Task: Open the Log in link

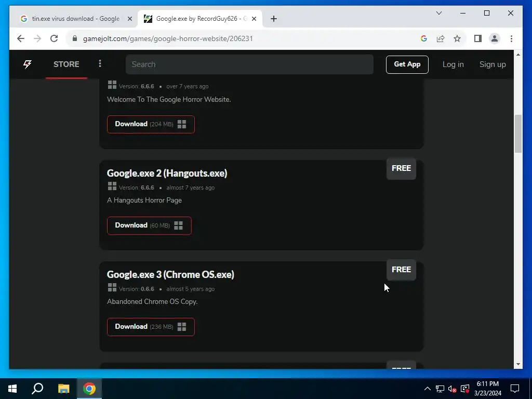Action: pos(453,64)
